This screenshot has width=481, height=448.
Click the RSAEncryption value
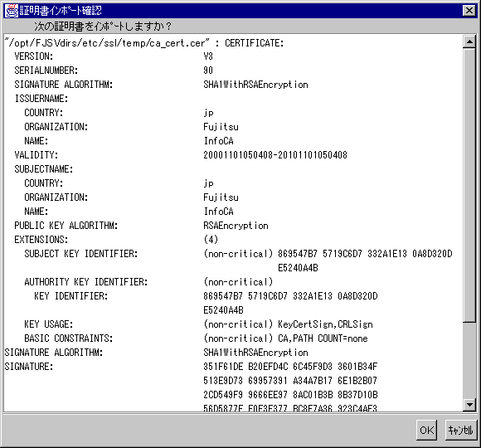(236, 226)
